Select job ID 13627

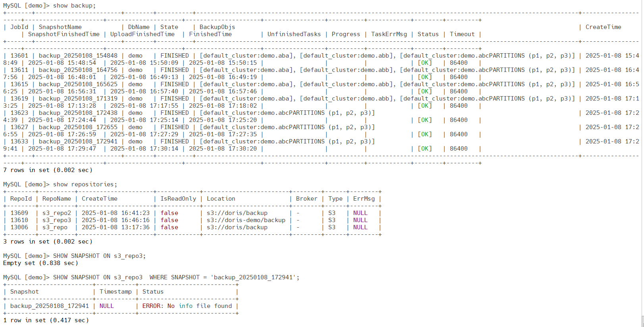coord(19,127)
